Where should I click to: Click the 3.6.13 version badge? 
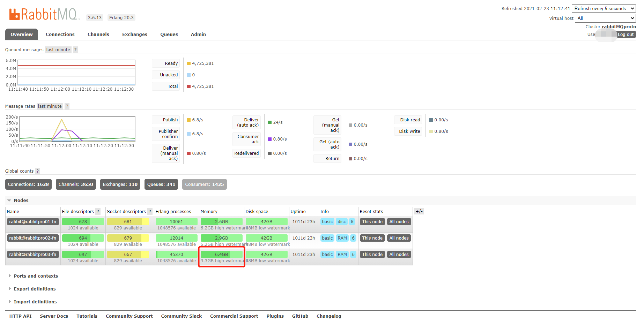95,18
